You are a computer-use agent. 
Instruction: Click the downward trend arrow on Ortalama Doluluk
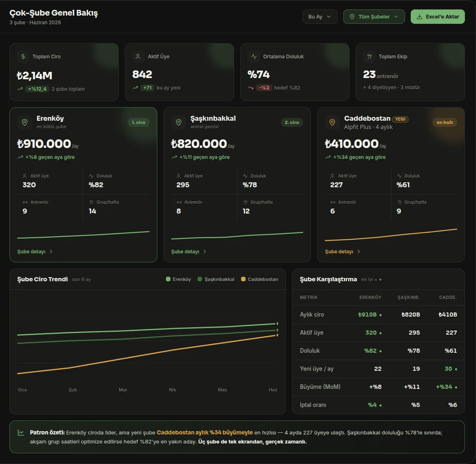click(x=251, y=88)
